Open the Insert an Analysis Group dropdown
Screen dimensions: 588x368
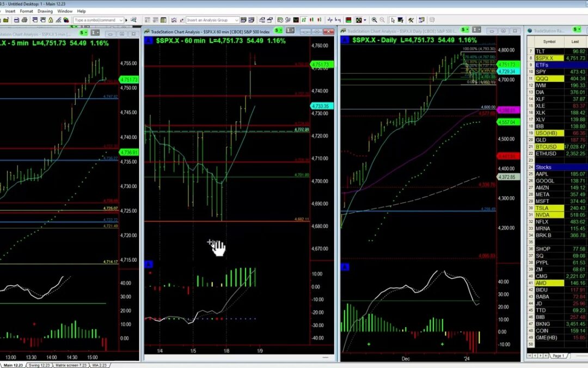coord(236,20)
